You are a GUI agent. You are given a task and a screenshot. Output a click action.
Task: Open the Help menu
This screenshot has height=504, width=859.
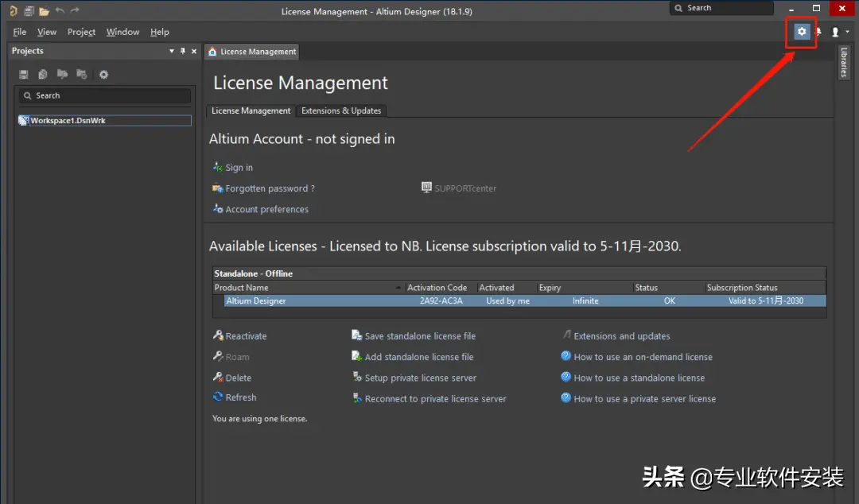point(159,32)
